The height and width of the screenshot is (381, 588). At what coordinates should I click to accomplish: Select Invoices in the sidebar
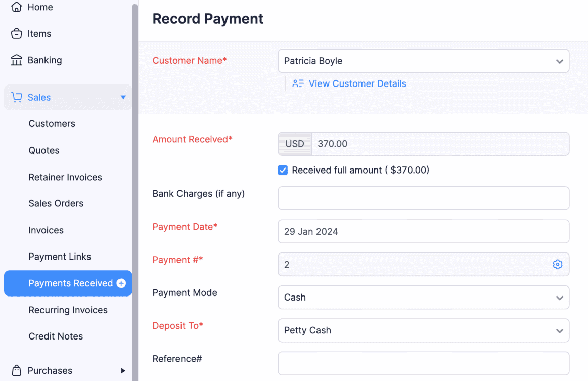click(46, 230)
